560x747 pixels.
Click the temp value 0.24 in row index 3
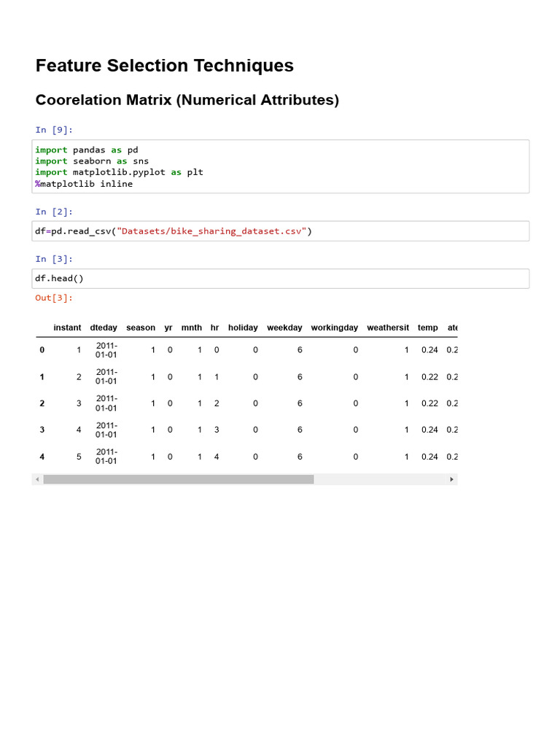(x=429, y=430)
